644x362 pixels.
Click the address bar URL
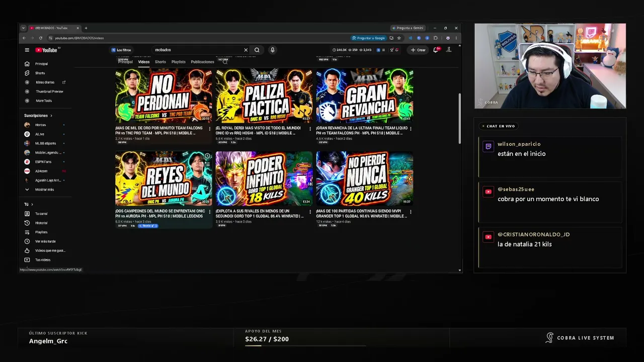79,38
